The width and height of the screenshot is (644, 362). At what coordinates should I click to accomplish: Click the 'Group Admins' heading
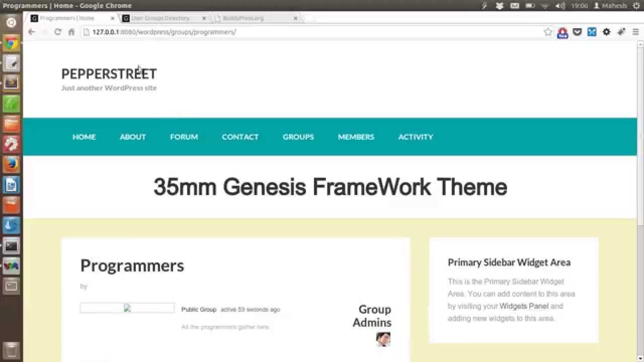pos(372,316)
